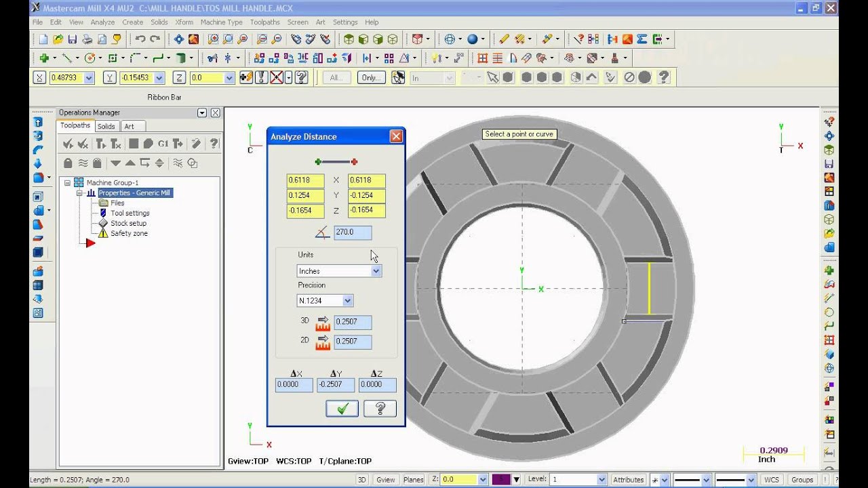Toggle the 3D mode status button
The image size is (868, 488).
[x=362, y=479]
